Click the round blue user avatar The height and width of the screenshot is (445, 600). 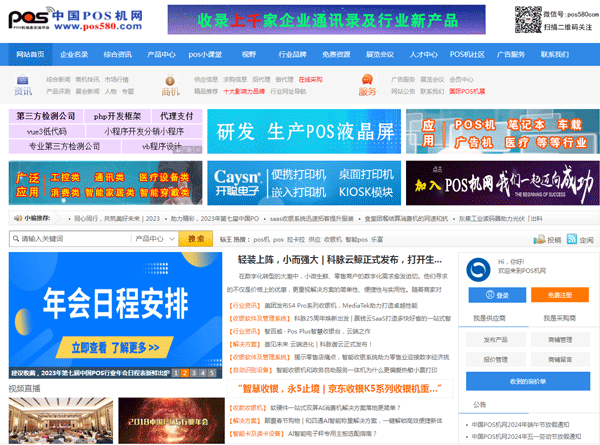(478, 270)
